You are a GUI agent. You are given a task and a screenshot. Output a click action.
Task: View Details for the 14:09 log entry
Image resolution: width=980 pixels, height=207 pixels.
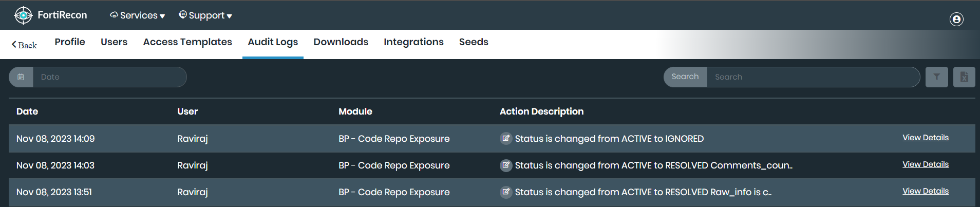(x=926, y=138)
